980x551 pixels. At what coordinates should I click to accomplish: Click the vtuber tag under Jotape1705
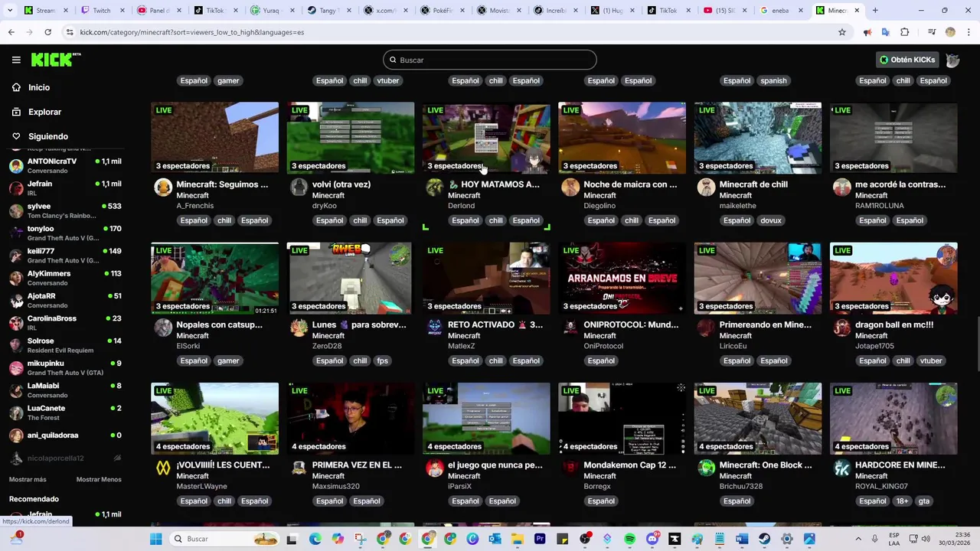(x=931, y=360)
